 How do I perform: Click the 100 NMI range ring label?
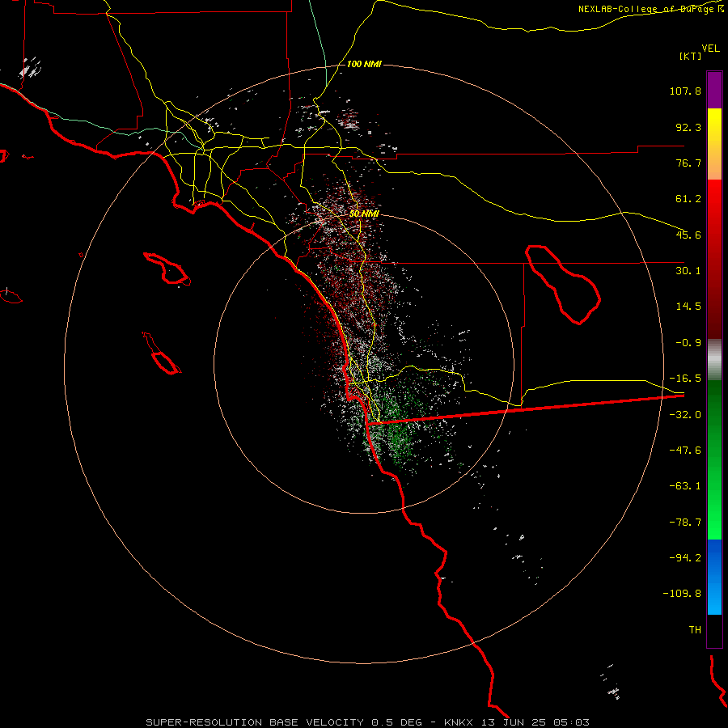(364, 64)
